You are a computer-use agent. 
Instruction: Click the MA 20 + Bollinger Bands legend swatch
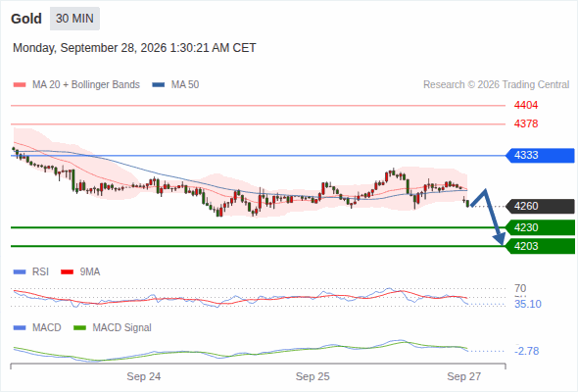tap(20, 85)
